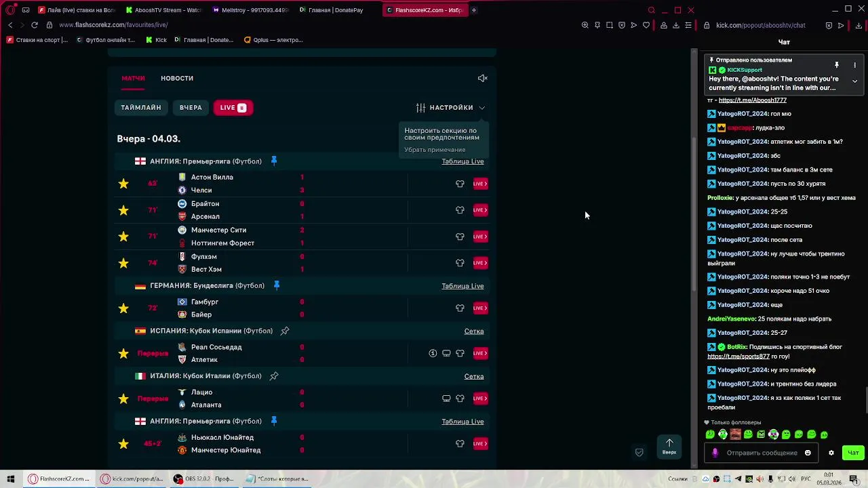Open the Kick bookmark in bookmarks bar

coord(156,40)
